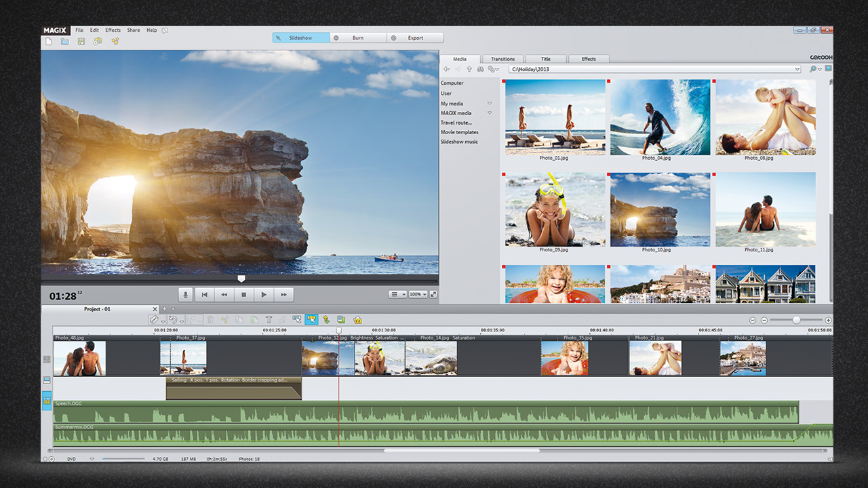Click the open folder icon

65,41
